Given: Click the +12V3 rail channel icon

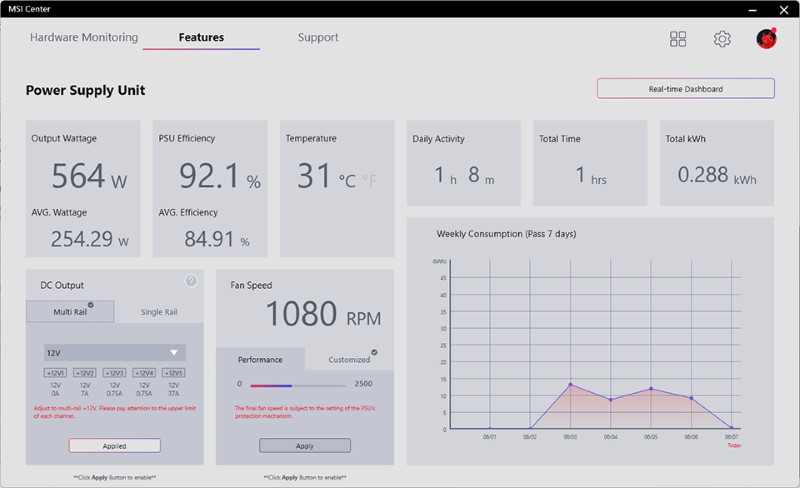Looking at the screenshot, I should [x=114, y=373].
